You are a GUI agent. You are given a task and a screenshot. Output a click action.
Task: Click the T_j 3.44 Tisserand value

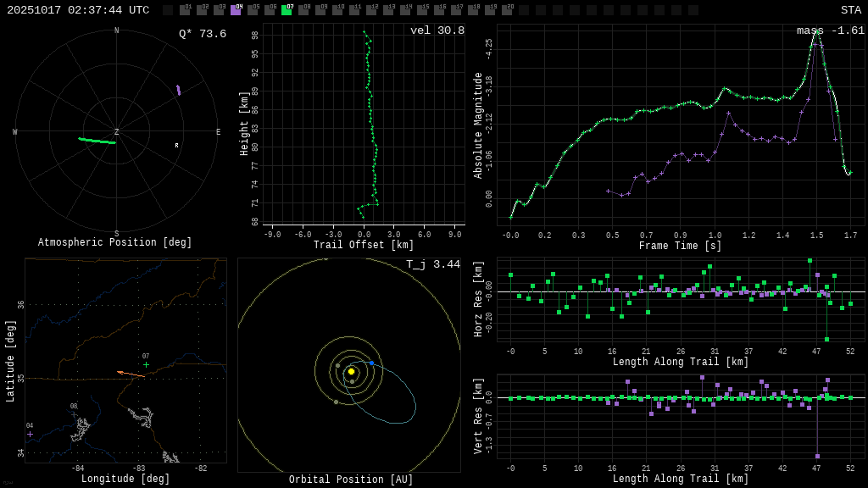point(432,264)
